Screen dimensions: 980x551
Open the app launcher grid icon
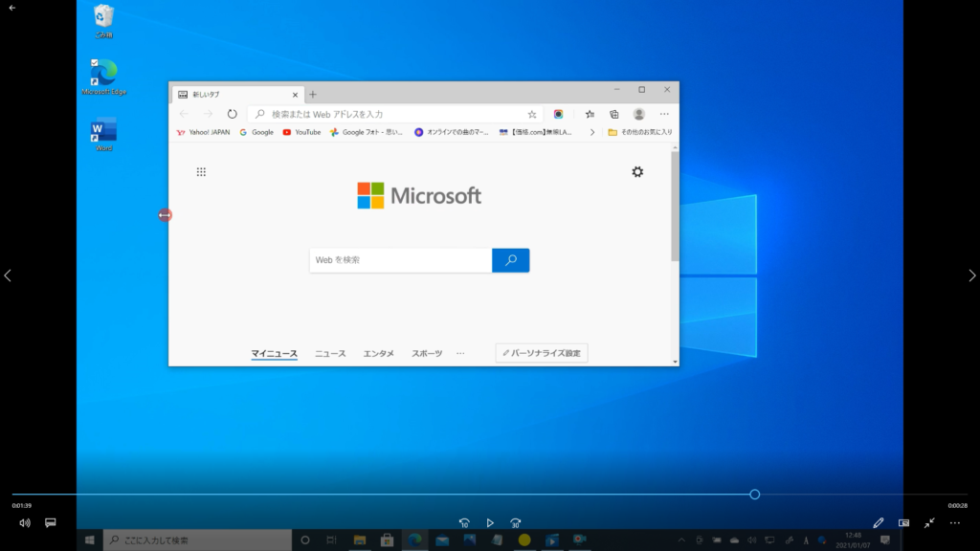(201, 172)
